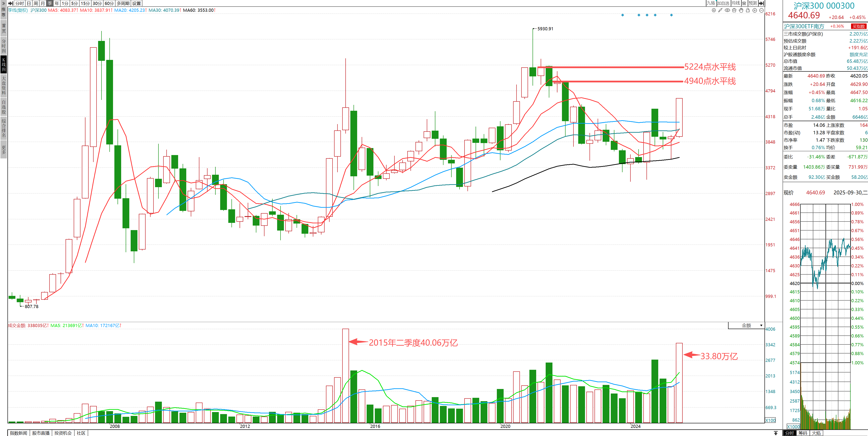Activate the hand pan tool
Screen dimensions: 868x436
point(741,10)
